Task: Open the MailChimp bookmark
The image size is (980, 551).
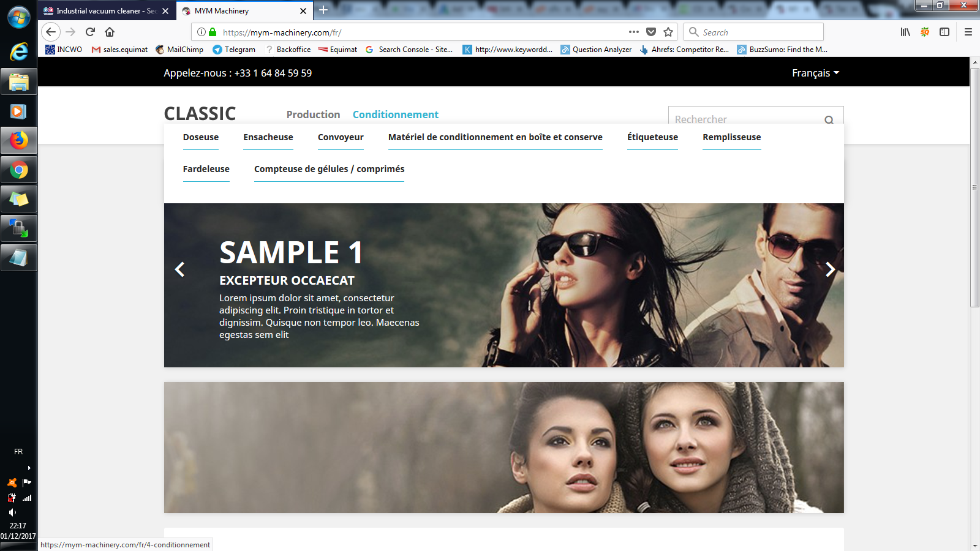Action: tap(179, 50)
